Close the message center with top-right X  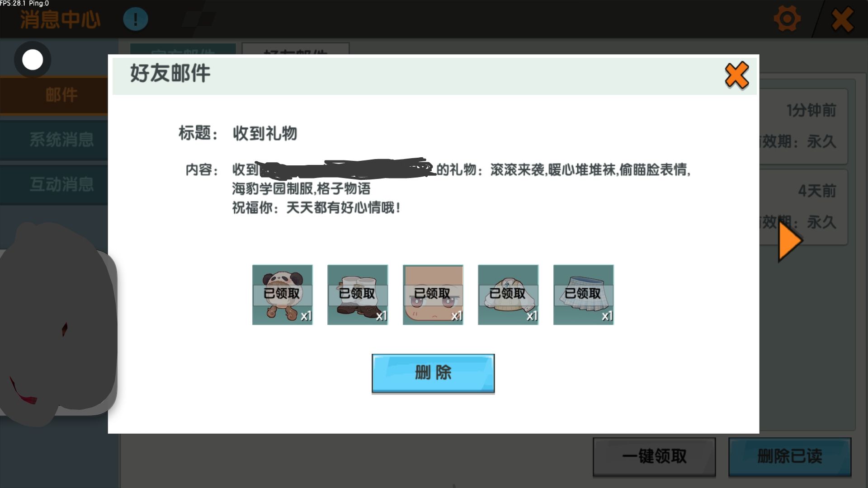pos(842,20)
